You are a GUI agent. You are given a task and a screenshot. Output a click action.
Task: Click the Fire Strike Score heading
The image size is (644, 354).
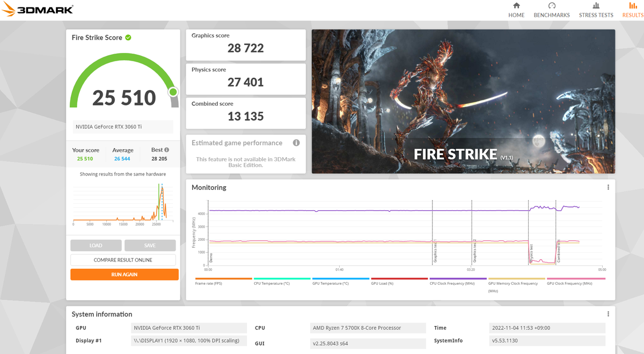coord(97,38)
